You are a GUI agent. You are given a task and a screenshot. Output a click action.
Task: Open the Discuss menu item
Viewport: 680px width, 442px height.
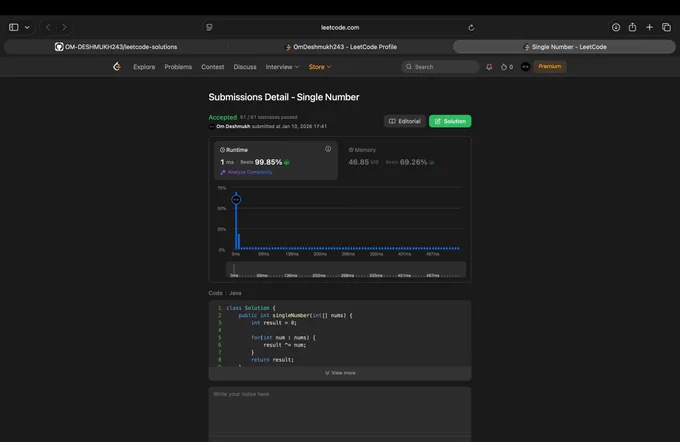pos(245,67)
